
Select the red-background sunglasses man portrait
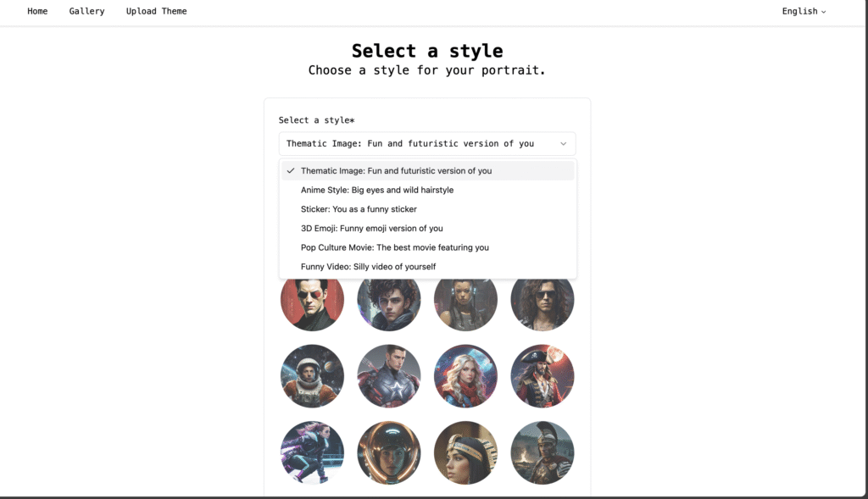point(312,303)
